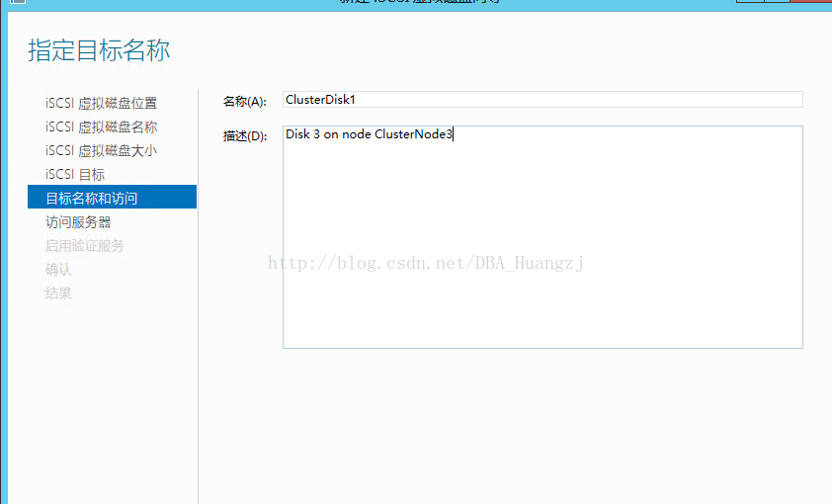The width and height of the screenshot is (832, 504).
Task: Click the 指定目标名称 page heading
Action: [99, 50]
